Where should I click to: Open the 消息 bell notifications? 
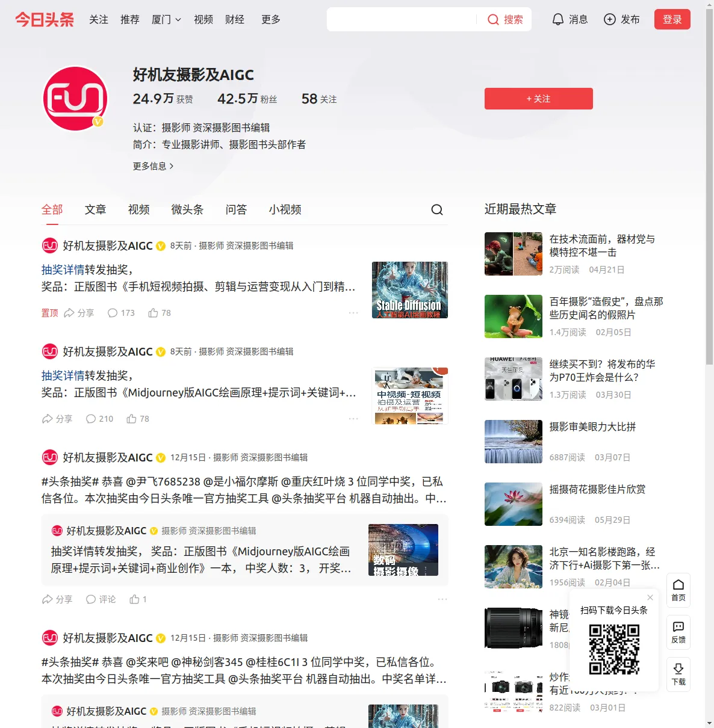570,19
